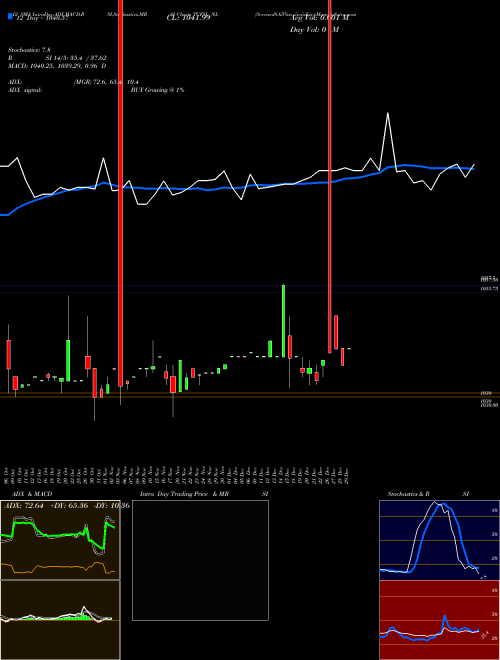Click the empty Intra Day Trading Price chart box
Screen dimensions: 500x660
click(x=200, y=560)
